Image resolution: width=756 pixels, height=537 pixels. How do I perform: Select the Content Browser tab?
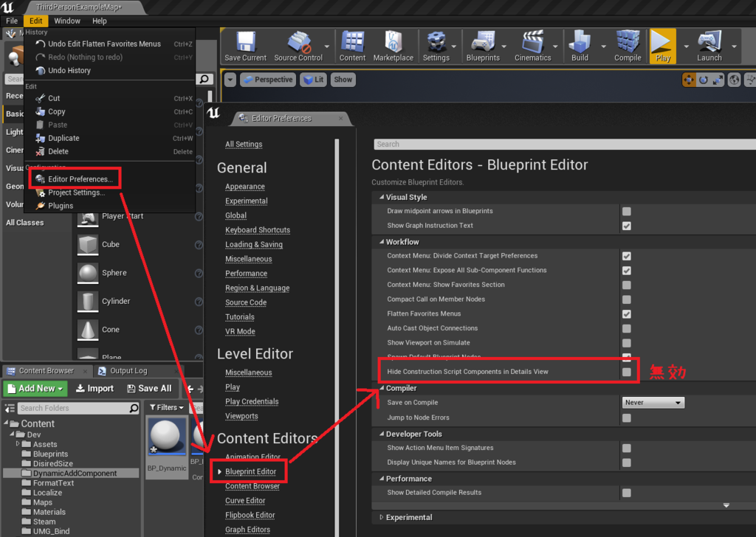(47, 371)
